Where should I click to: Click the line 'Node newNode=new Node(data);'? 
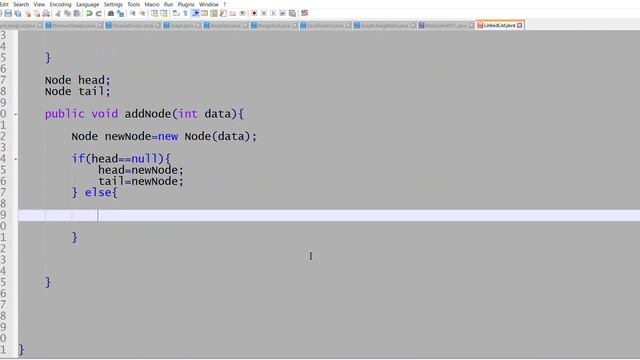point(164,136)
